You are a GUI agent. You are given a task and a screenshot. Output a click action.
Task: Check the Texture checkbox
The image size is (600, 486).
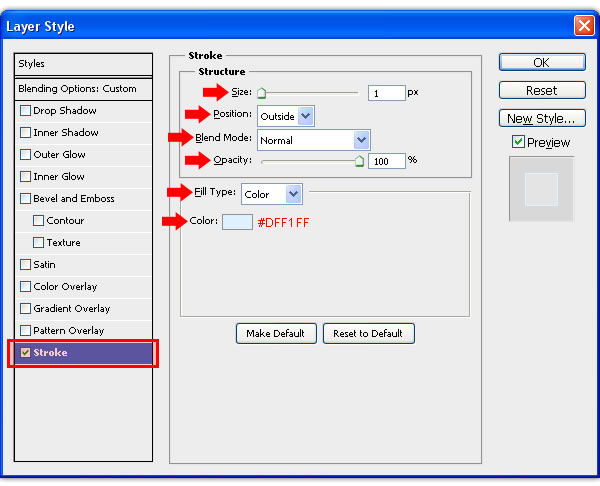point(38,243)
